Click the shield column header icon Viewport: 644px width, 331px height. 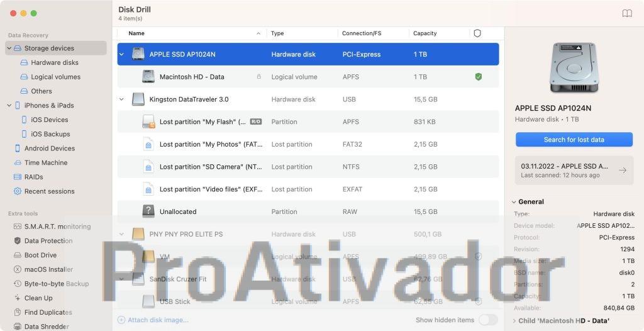477,33
